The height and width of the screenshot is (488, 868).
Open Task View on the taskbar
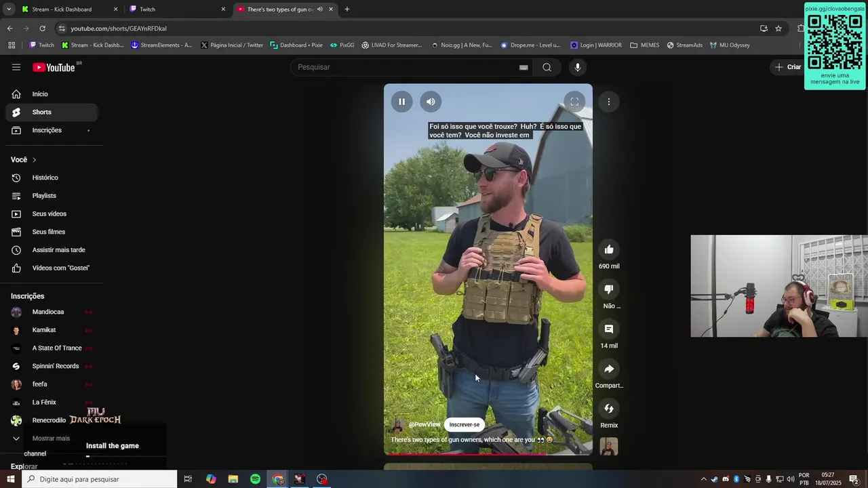coord(188,479)
